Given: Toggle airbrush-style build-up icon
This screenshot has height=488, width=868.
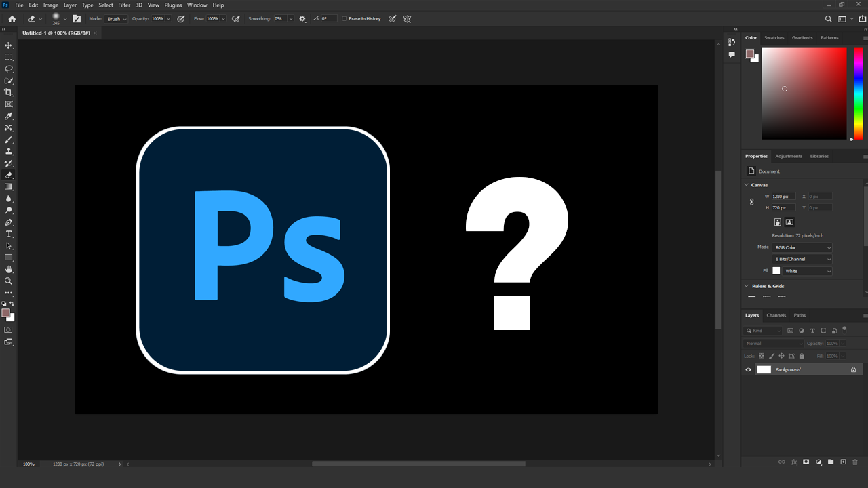Looking at the screenshot, I should pos(235,19).
